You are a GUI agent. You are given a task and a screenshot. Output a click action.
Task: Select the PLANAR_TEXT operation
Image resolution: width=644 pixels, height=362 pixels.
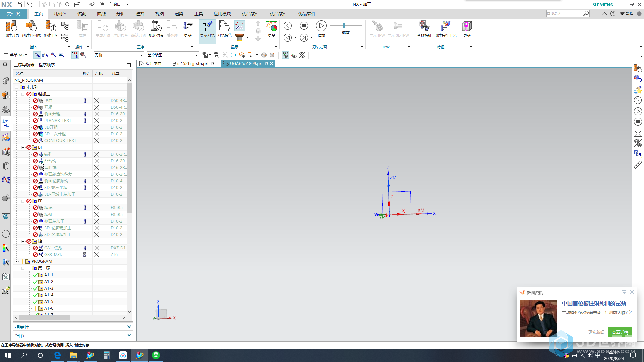[58, 121]
